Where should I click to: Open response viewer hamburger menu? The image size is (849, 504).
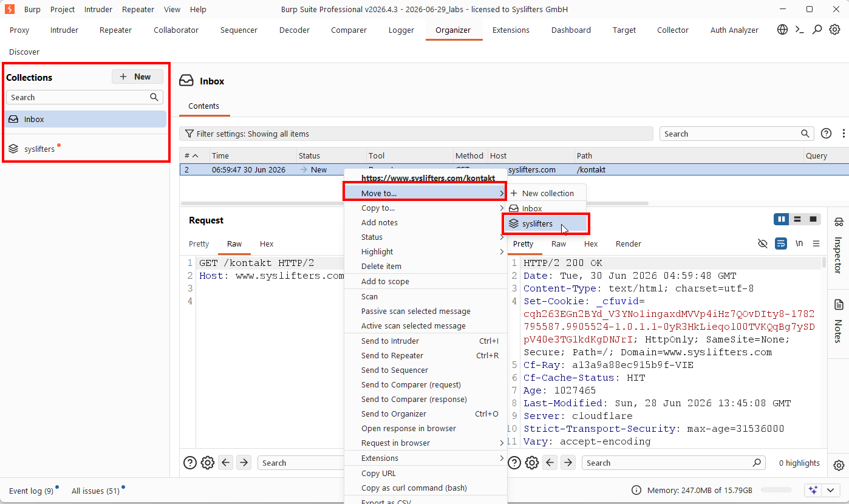pyautogui.click(x=816, y=243)
